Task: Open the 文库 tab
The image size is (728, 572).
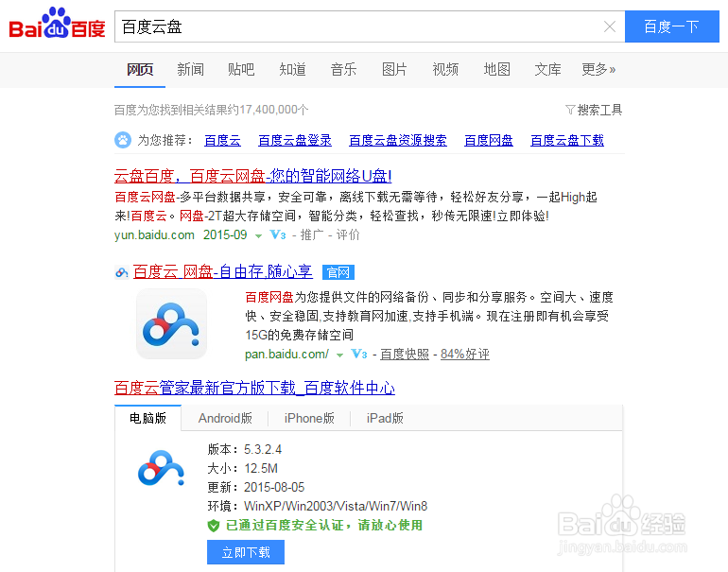Action: tap(547, 70)
